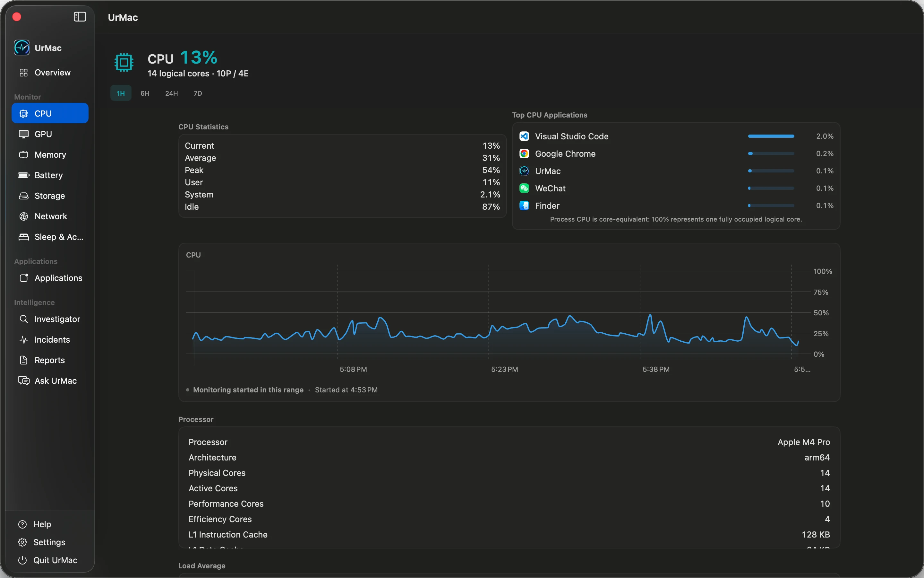Click the Finder app icon
924x578 pixels.
524,206
